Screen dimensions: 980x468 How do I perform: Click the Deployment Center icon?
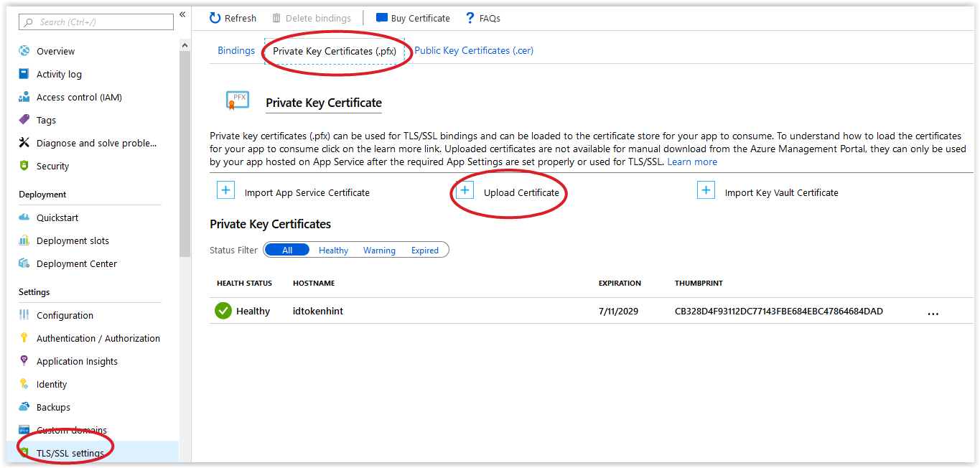[x=24, y=263]
